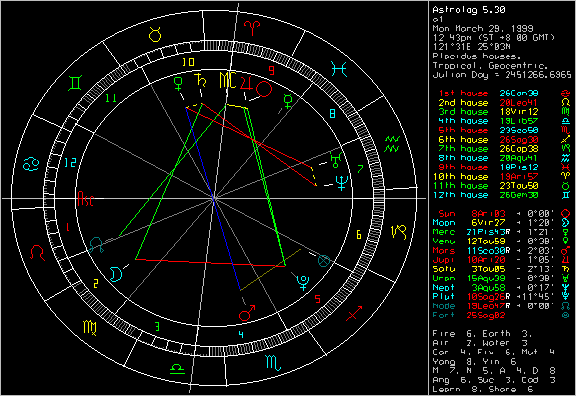Screen dimensions: 576x396
Task: Click the Part of Fortune symbol
Action: point(324,261)
